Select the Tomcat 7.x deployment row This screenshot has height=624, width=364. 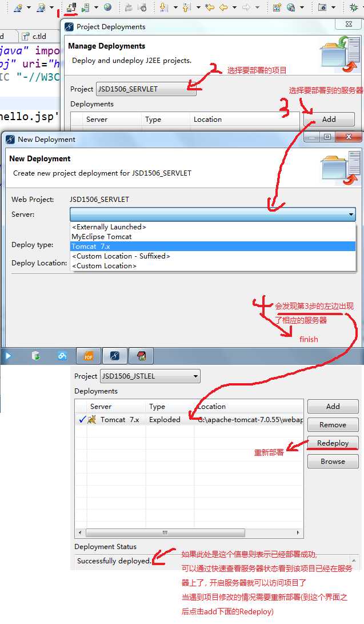click(189, 419)
